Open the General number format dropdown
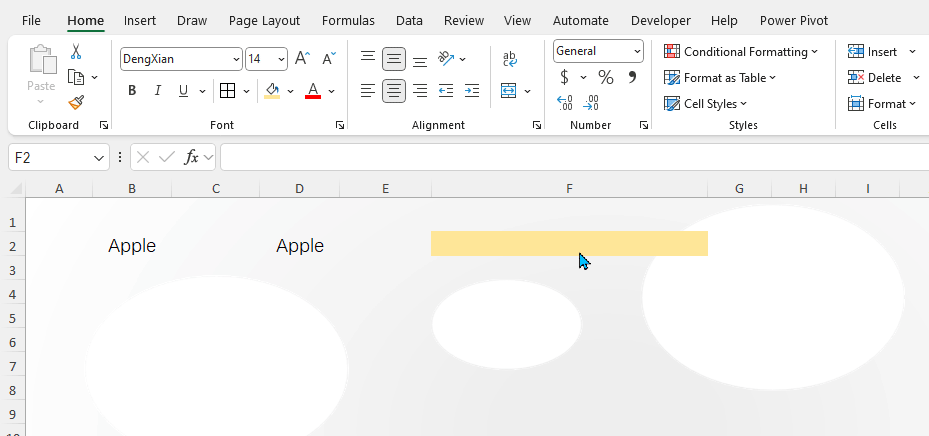 point(638,52)
